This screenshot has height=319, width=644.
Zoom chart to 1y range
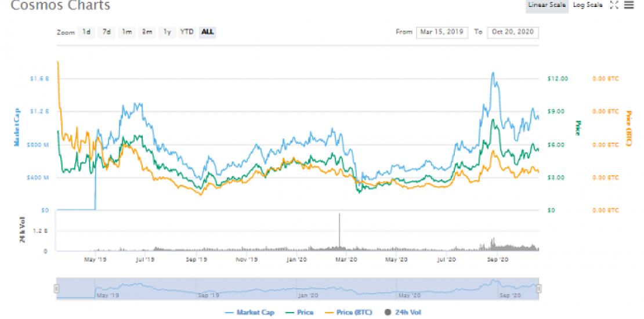tap(167, 32)
